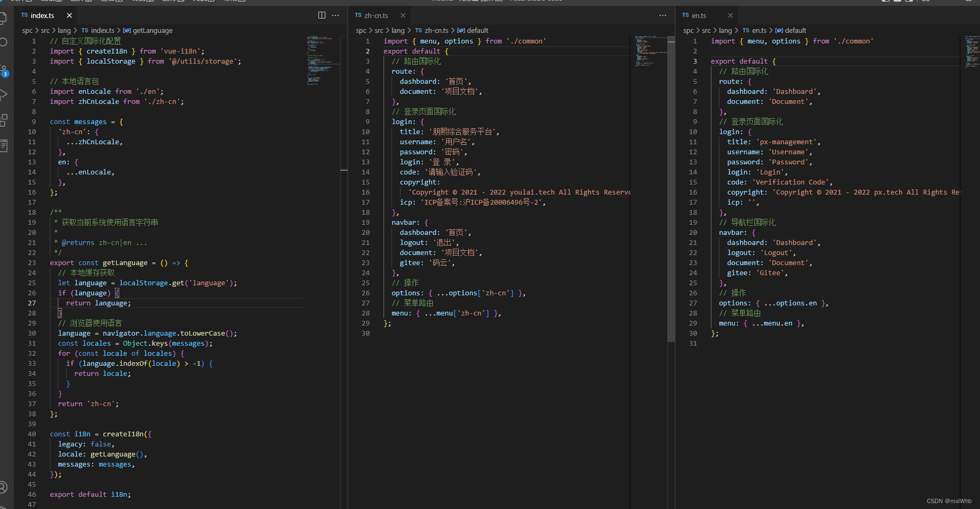The height and width of the screenshot is (509, 980).
Task: Split the index.ts editor right
Action: point(322,15)
